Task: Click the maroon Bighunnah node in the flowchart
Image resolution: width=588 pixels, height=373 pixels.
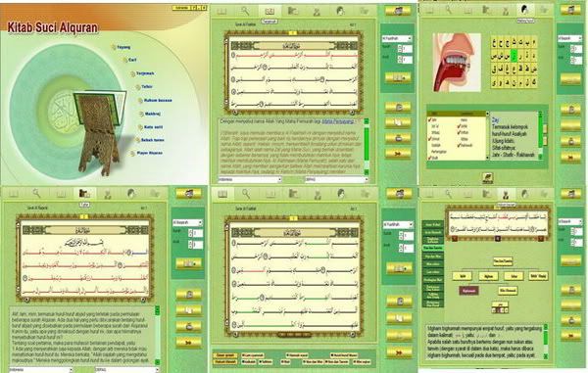Action: [468, 291]
